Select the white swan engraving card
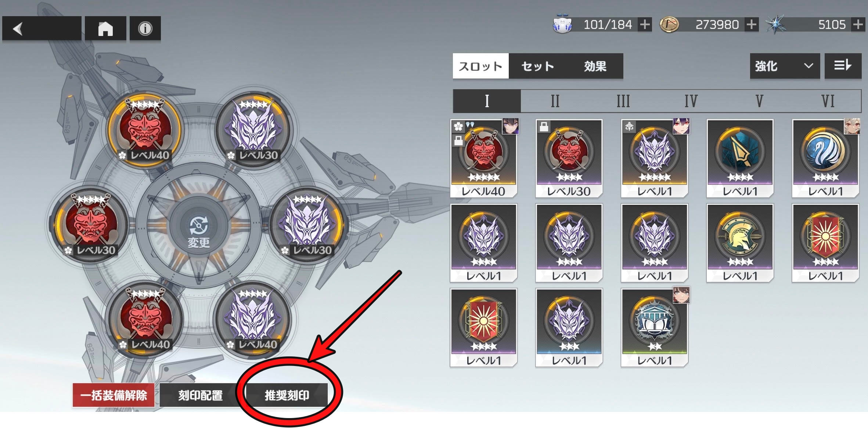The width and height of the screenshot is (868, 428). click(825, 159)
